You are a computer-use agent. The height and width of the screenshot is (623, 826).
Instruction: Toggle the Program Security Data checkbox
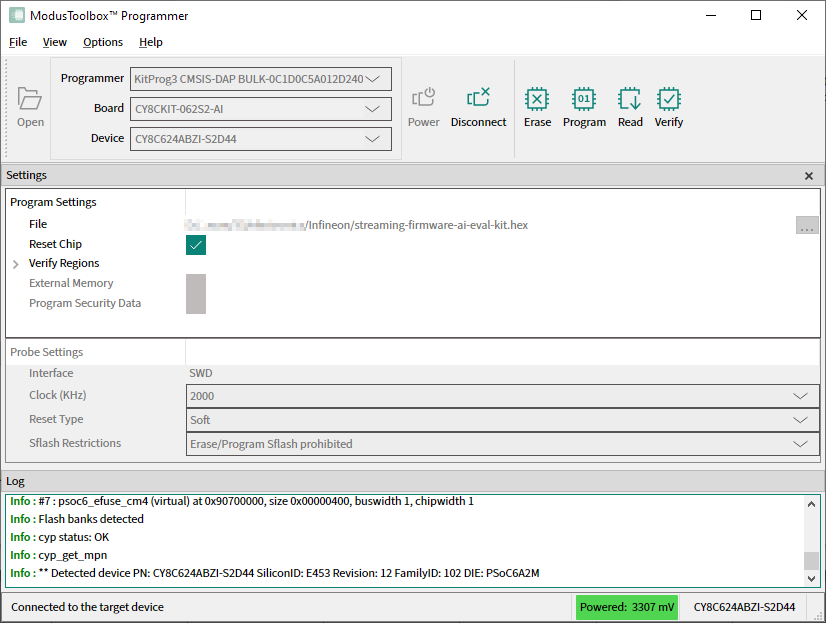(196, 303)
